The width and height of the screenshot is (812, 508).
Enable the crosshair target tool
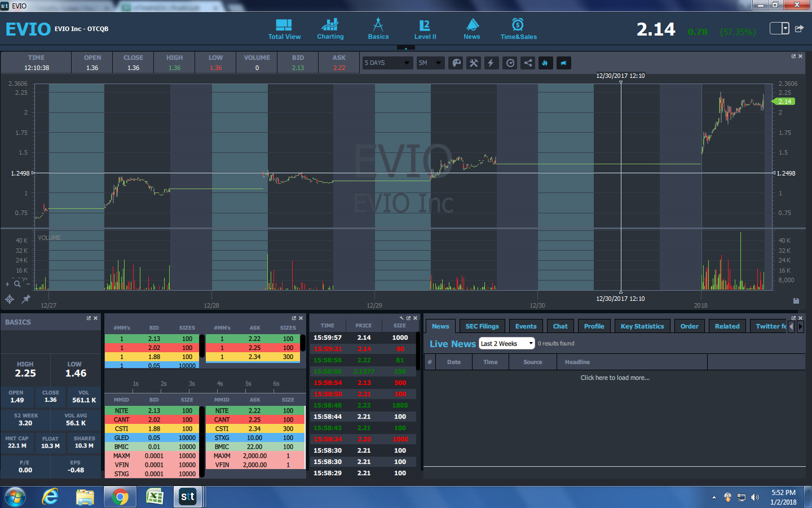10,299
